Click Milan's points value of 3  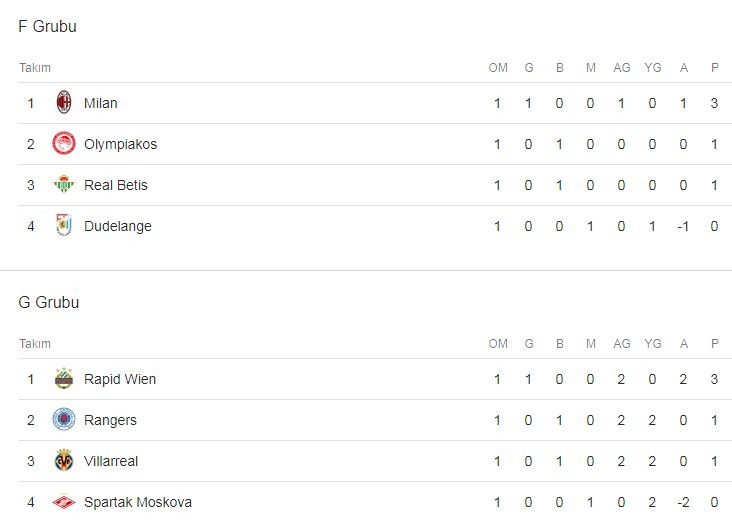click(x=715, y=103)
